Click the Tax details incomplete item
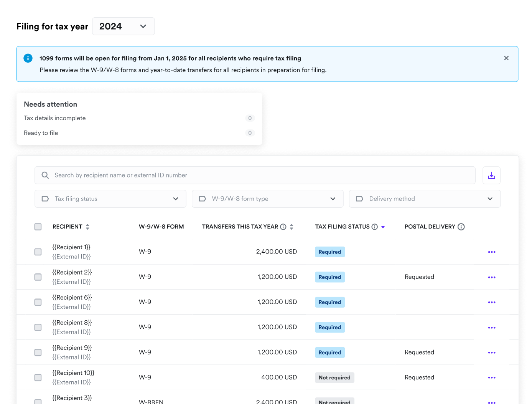The height and width of the screenshot is (404, 532). click(55, 118)
